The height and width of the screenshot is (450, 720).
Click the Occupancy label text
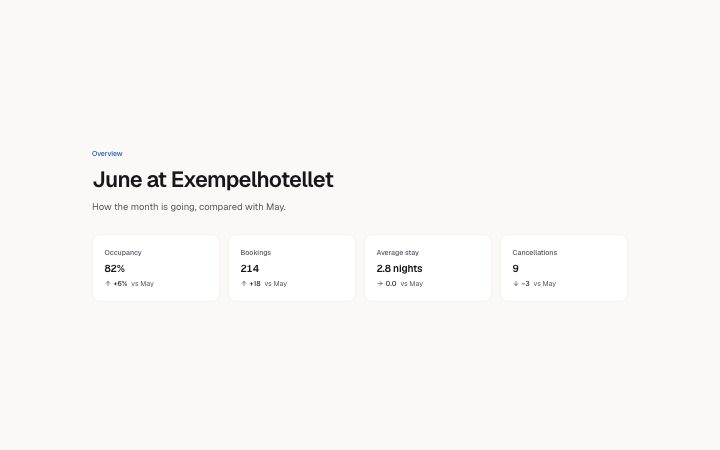[123, 253]
